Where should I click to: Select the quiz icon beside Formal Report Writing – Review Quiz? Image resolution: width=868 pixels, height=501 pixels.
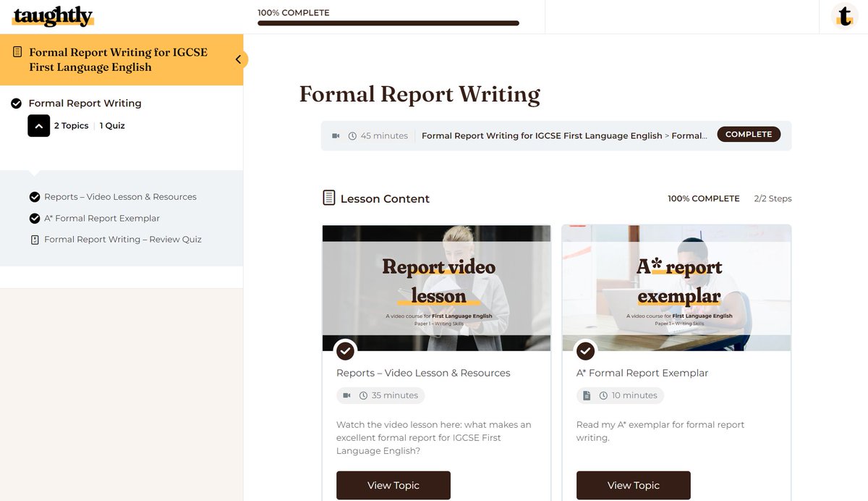(34, 239)
